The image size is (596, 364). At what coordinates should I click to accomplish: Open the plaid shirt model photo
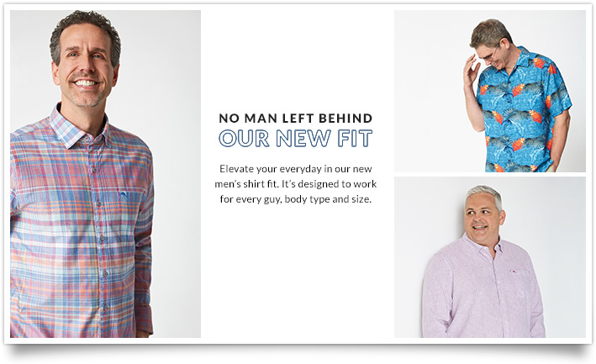click(105, 174)
